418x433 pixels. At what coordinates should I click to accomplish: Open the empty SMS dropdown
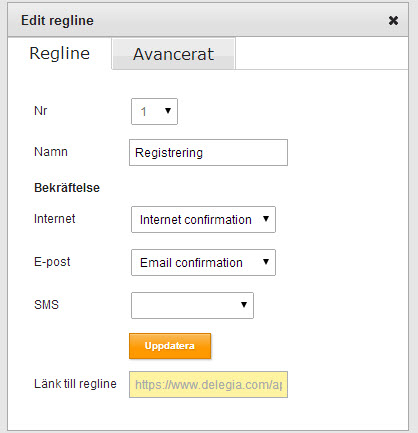pos(192,305)
